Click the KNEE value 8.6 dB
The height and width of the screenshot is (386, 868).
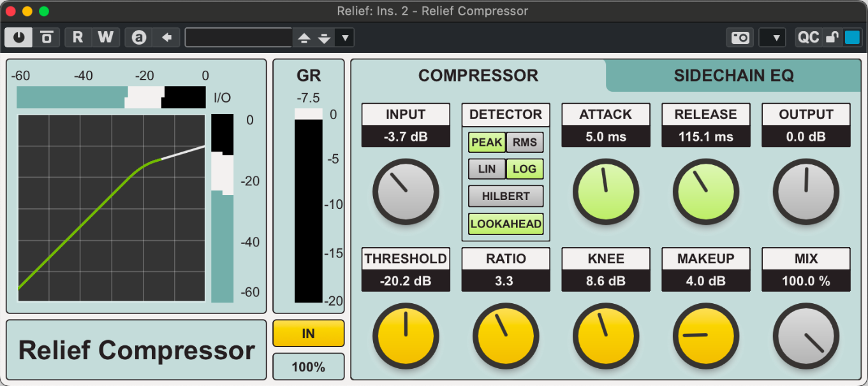point(606,280)
